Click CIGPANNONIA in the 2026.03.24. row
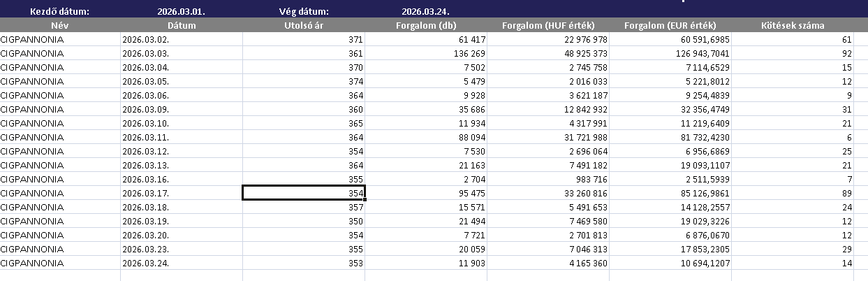The height and width of the screenshot is (281, 868). click(x=60, y=263)
